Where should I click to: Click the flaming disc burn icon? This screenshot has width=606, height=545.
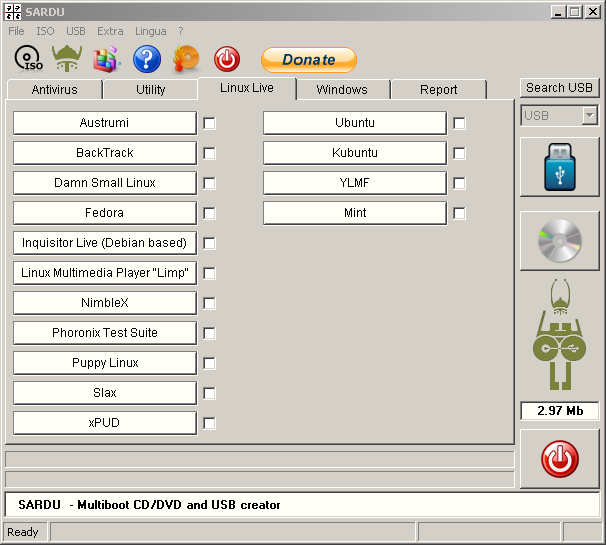187,59
